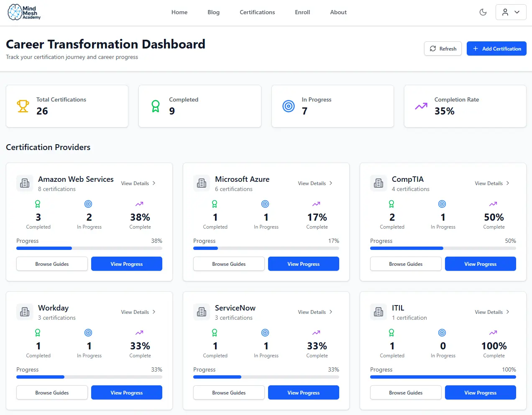Click AWS in-progress target icon
Viewport: 532px width, 415px height.
(x=88, y=204)
